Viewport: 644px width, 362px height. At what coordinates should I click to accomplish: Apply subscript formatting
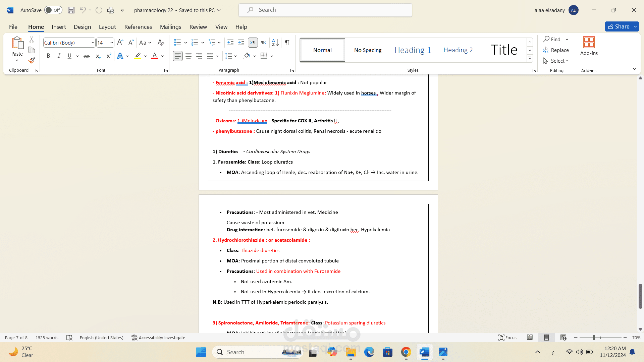pos(98,56)
